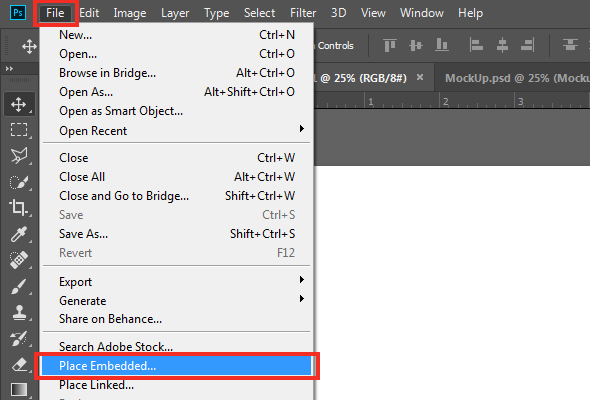Click the Align Left Edges icon
Screen dimensions: 590x400
pos(476,46)
